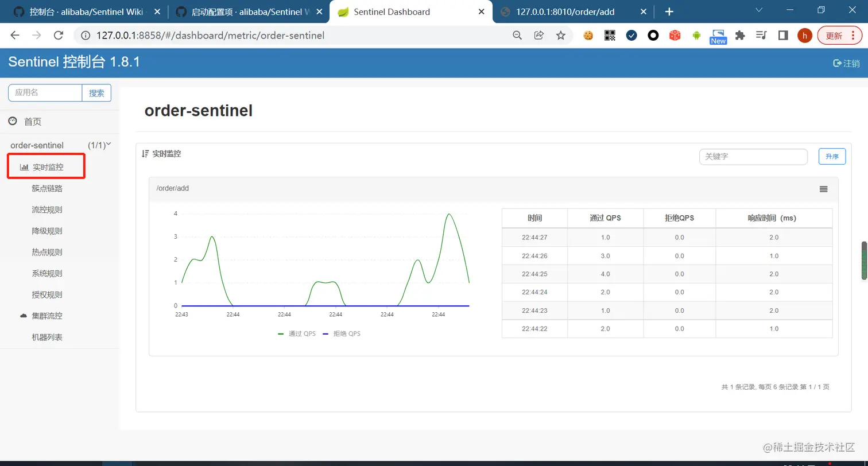
Task: Bookmark page with the star icon
Action: (x=561, y=36)
